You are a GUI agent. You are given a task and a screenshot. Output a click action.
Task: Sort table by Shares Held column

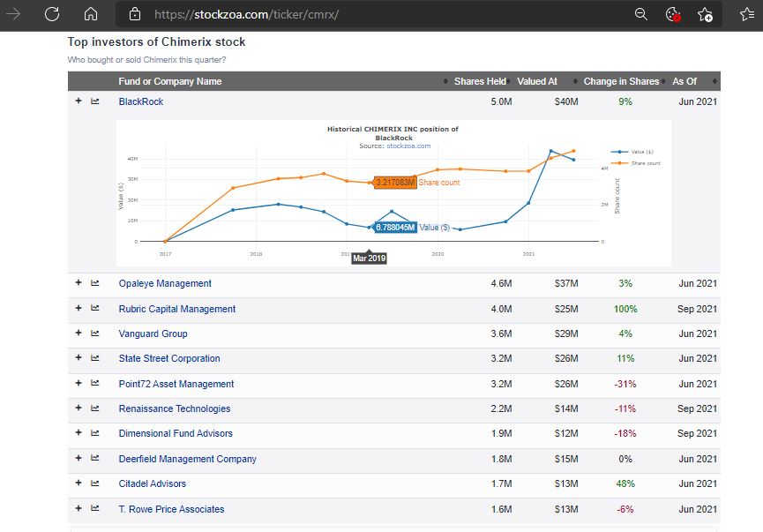(x=480, y=81)
